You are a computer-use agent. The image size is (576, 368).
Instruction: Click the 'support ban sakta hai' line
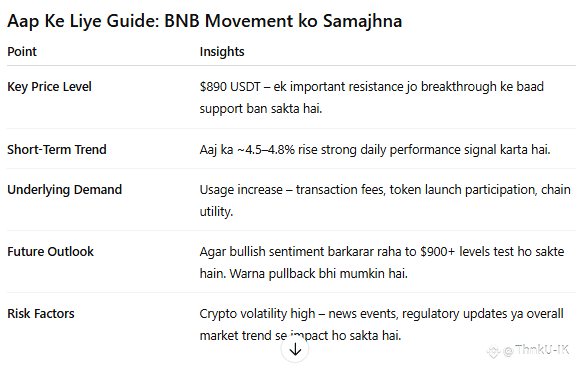tap(261, 109)
